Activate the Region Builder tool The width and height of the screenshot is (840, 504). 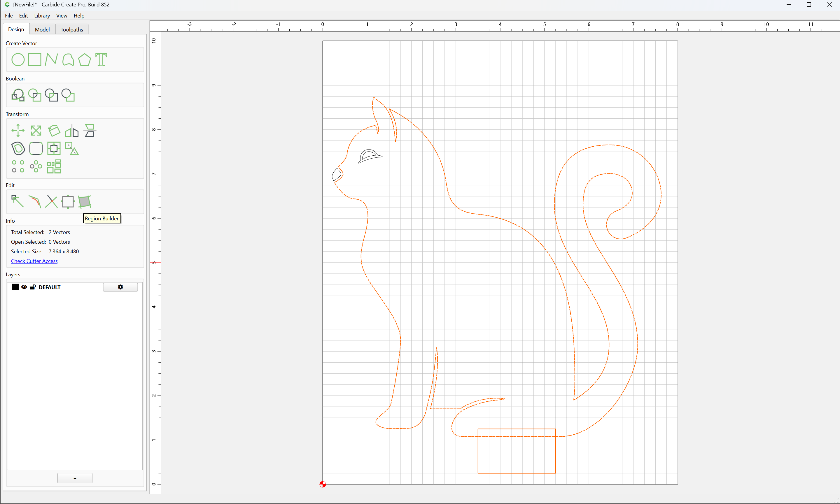(x=85, y=201)
